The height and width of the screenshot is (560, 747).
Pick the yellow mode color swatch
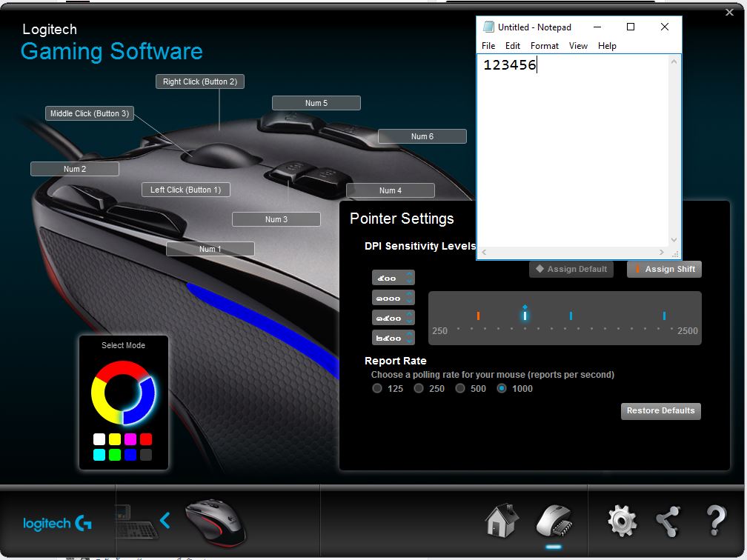tap(115, 439)
